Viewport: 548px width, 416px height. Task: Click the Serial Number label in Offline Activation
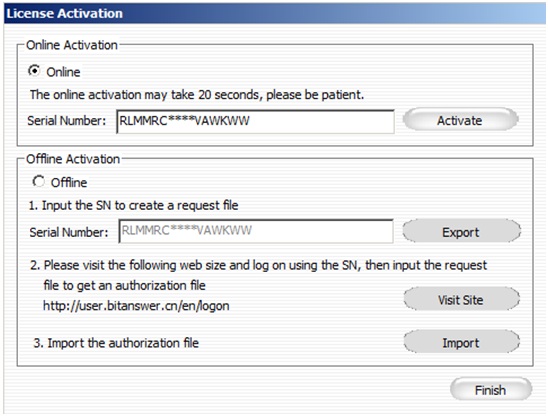pyautogui.click(x=69, y=232)
